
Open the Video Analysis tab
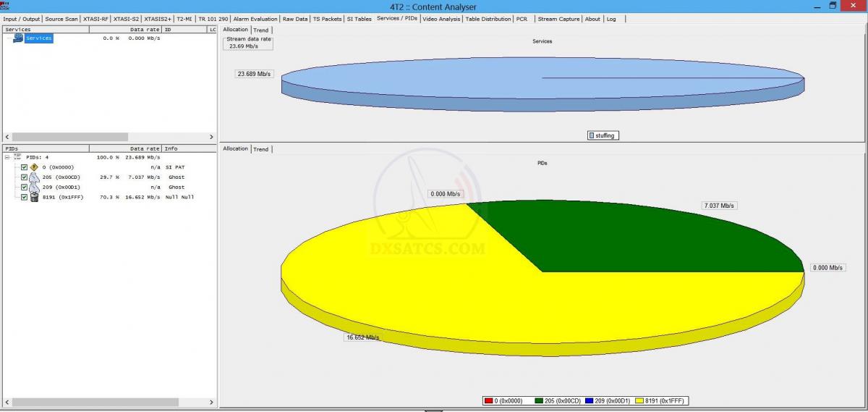click(x=441, y=19)
